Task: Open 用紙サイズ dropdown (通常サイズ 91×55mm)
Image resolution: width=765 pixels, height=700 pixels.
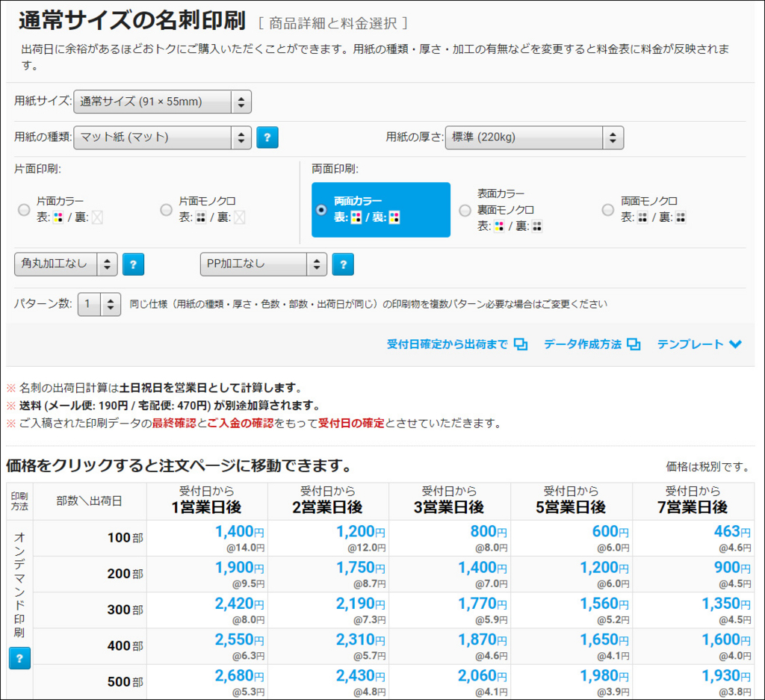Action: 162,102
